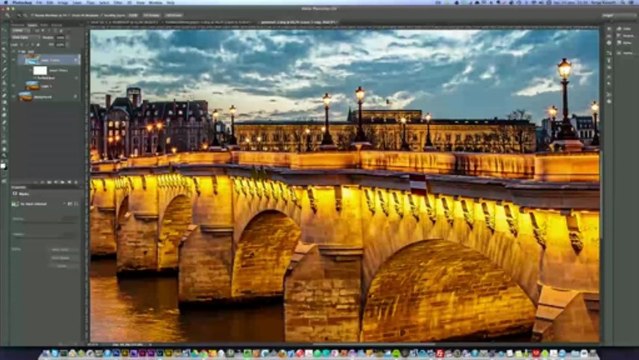Screen dimensions: 639x360
Task: Toggle visibility of the Surface Blur smart filter
Action: [34, 78]
